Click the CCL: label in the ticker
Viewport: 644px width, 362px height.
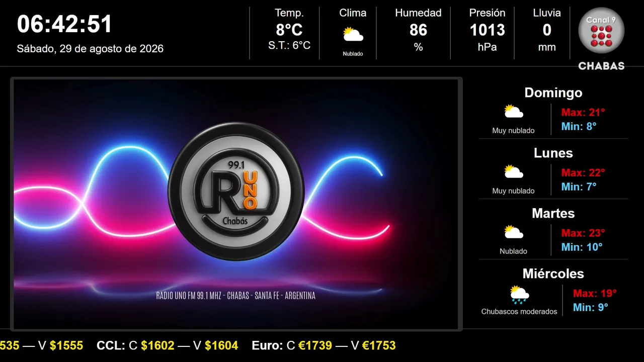[111, 345]
